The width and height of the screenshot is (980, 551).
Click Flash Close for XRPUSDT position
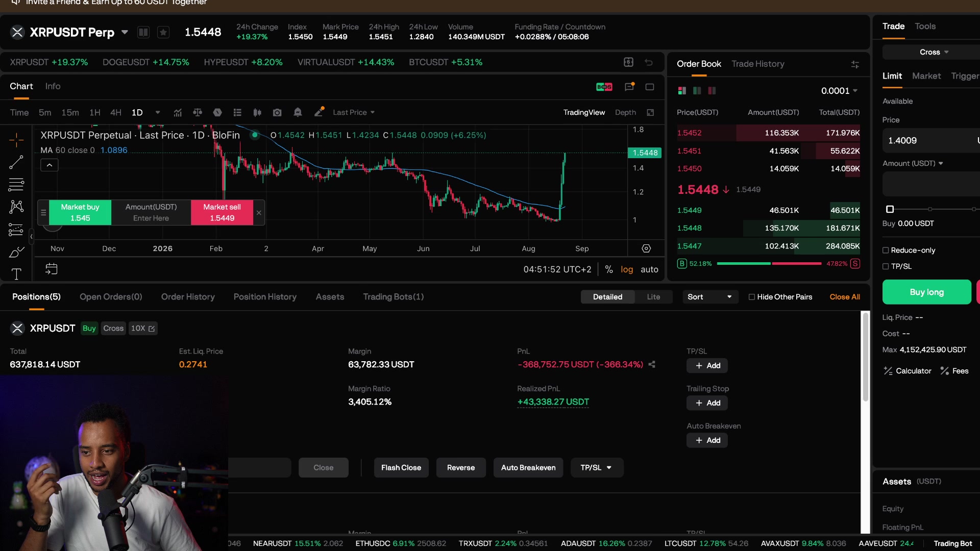[x=401, y=468]
